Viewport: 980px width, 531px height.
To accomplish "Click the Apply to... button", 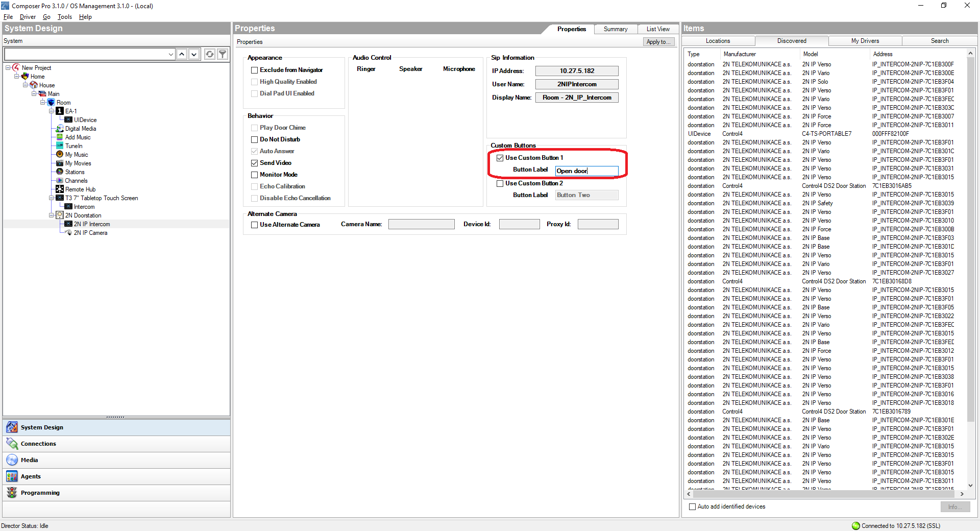I will tap(658, 42).
